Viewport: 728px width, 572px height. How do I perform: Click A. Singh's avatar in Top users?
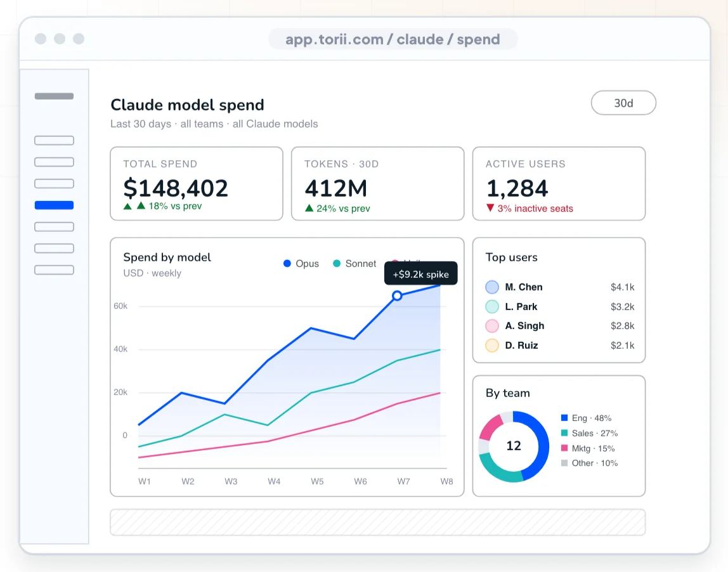(x=492, y=326)
